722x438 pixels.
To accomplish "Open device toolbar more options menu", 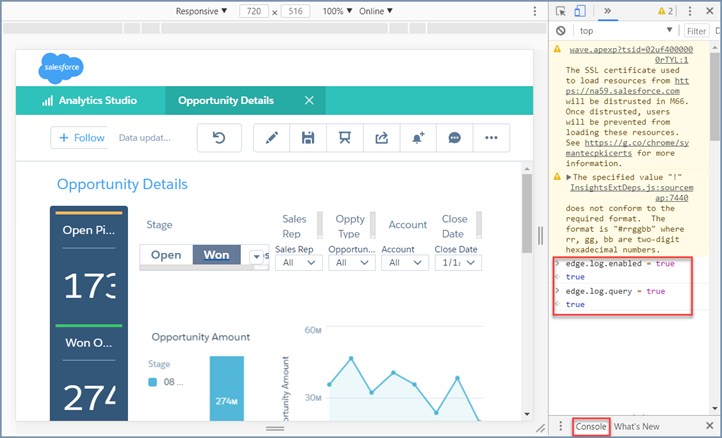I will (535, 11).
